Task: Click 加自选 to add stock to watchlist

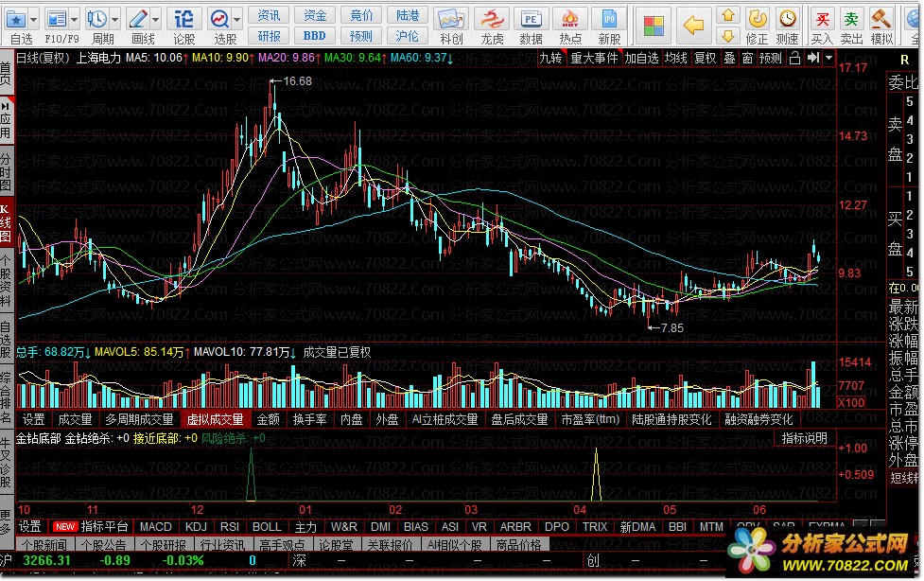Action: pyautogui.click(x=642, y=58)
